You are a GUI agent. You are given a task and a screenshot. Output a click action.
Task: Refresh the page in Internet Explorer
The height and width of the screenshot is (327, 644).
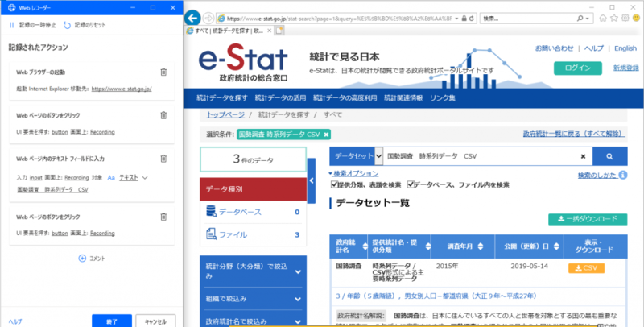pyautogui.click(x=472, y=19)
